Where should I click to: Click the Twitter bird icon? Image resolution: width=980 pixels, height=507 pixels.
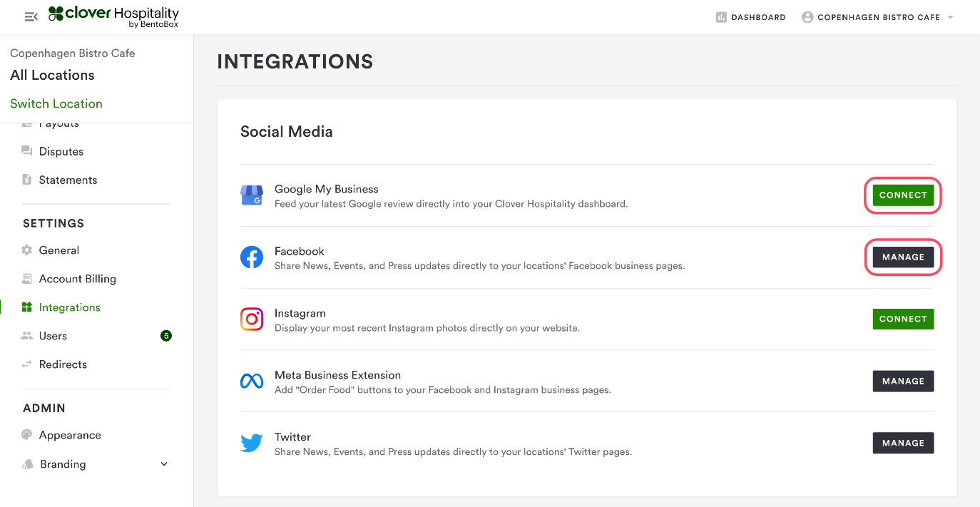click(x=252, y=444)
